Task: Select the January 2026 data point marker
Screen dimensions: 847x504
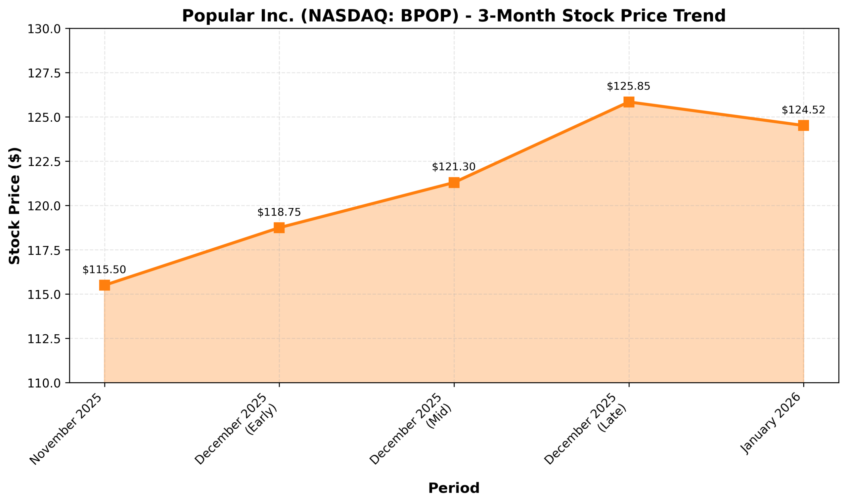Action: tap(803, 125)
